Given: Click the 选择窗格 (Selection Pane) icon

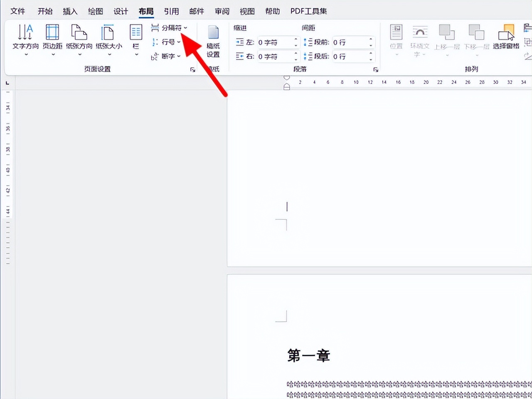Looking at the screenshot, I should (x=507, y=35).
